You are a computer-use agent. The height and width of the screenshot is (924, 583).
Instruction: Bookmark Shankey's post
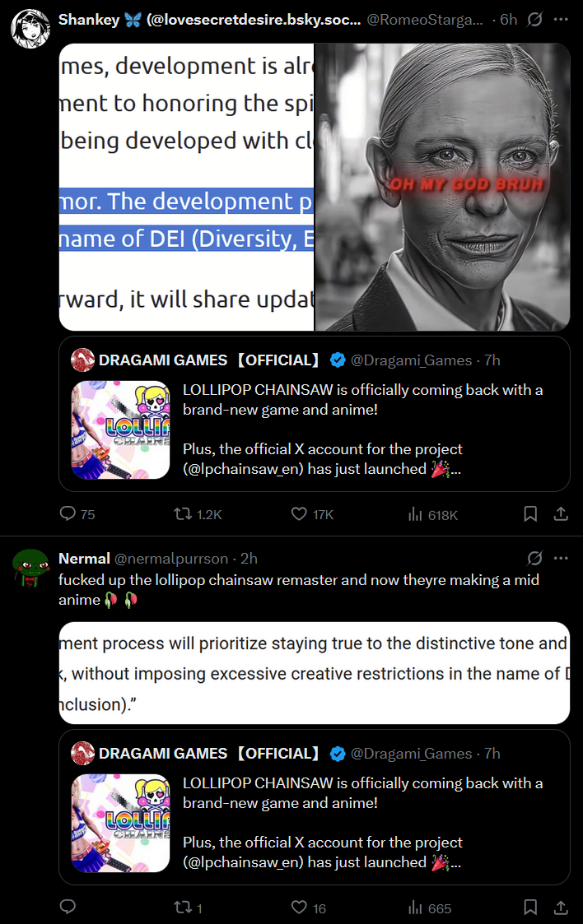click(x=530, y=514)
